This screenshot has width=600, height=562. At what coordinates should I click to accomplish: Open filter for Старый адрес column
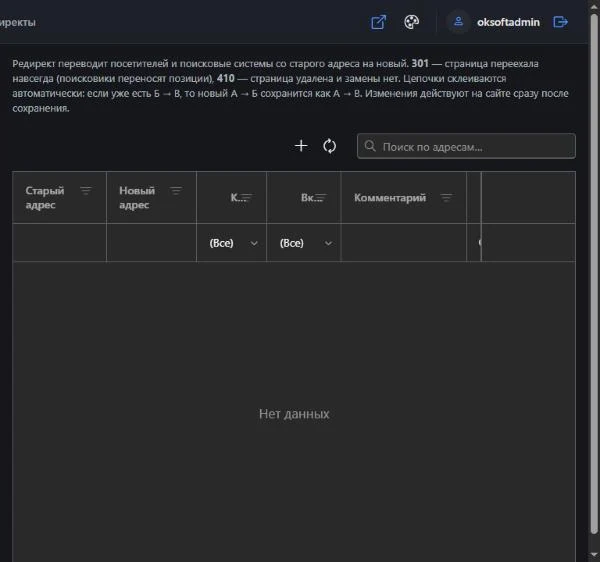(86, 191)
